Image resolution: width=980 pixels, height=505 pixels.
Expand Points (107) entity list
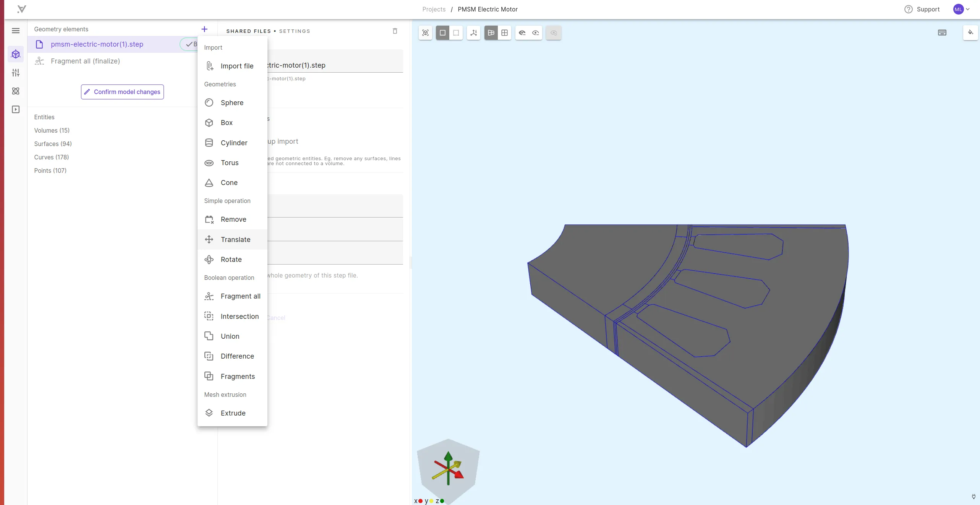50,170
